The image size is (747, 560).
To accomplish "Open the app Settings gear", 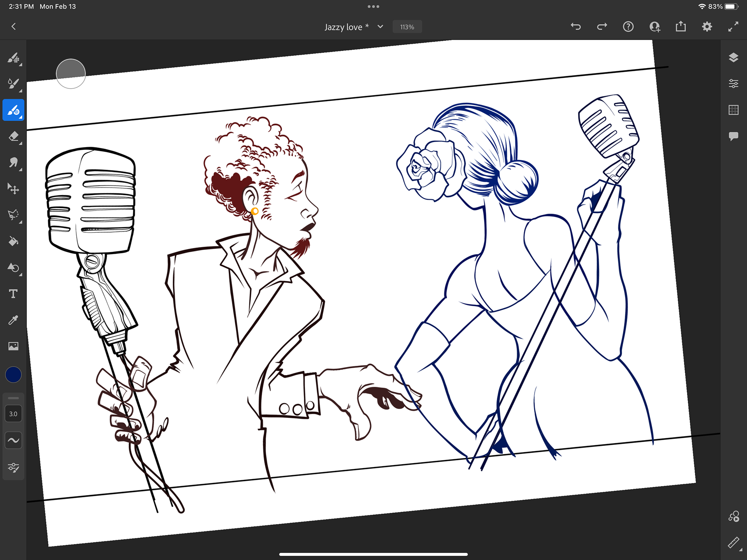I will (x=707, y=26).
